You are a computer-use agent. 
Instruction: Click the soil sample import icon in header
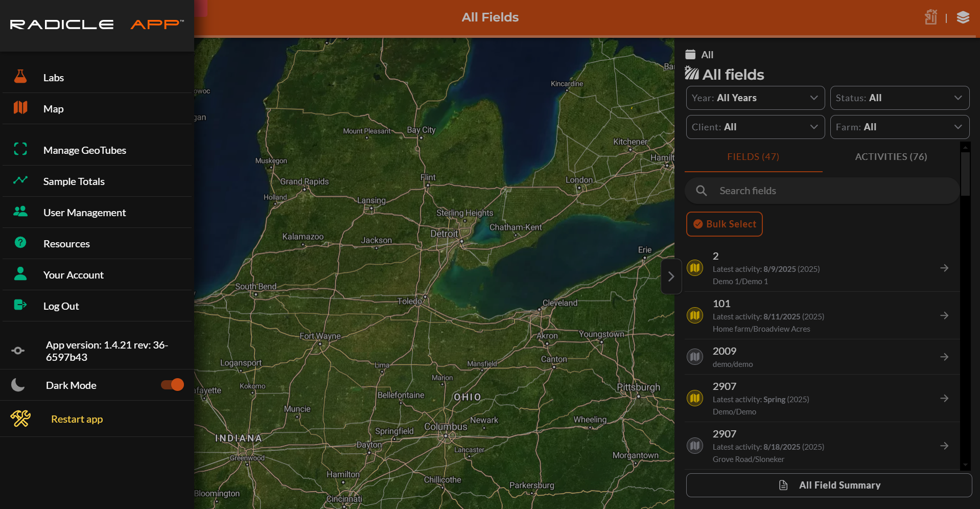931,17
